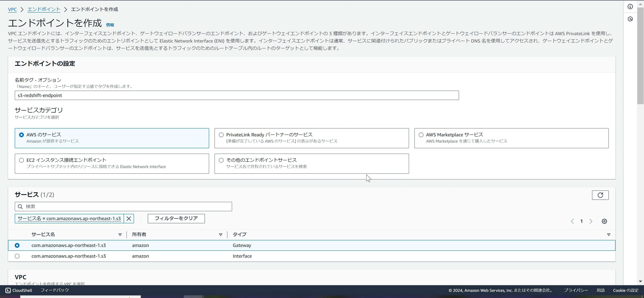Viewport: 644px width, 298px height.
Task: Open 用語 footer link
Action: [x=601, y=290]
